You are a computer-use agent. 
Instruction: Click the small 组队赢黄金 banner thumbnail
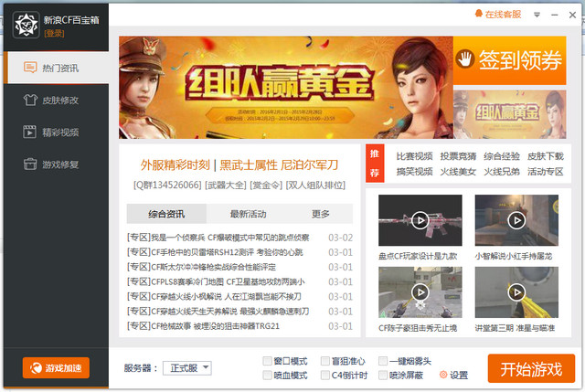tap(510, 114)
